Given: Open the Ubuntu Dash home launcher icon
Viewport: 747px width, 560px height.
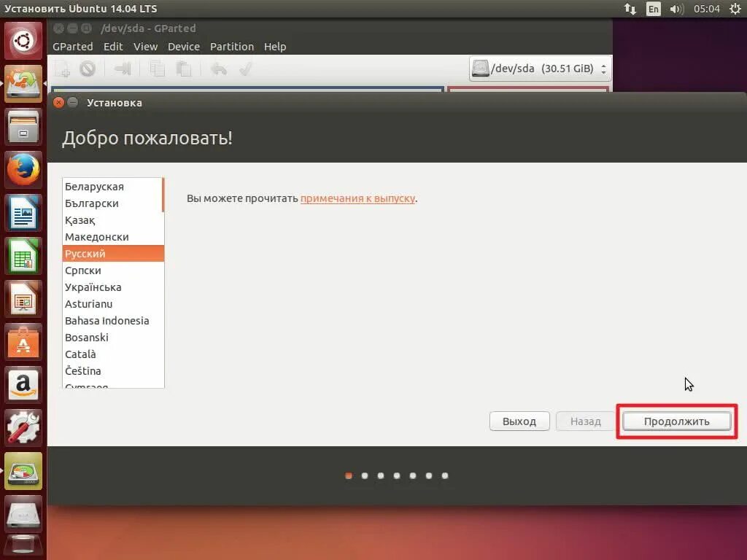Looking at the screenshot, I should click(x=23, y=41).
